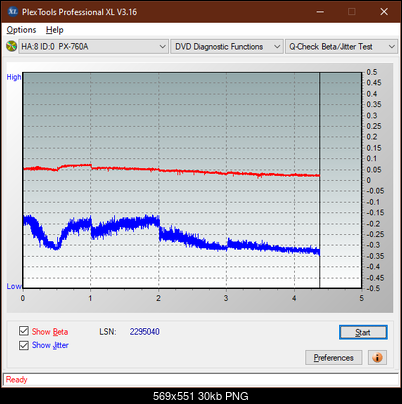Open the Options menu

click(x=21, y=30)
